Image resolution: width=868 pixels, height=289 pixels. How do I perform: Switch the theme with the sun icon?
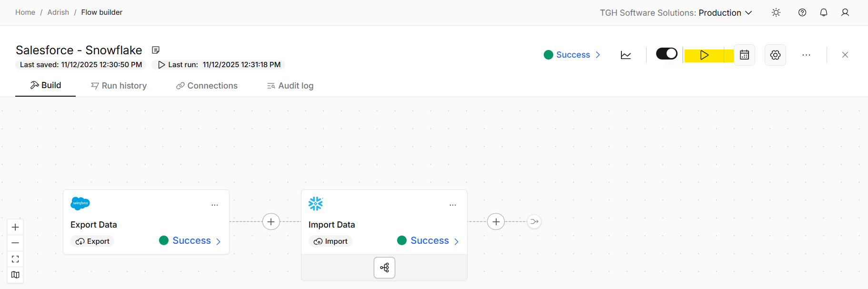click(x=776, y=13)
